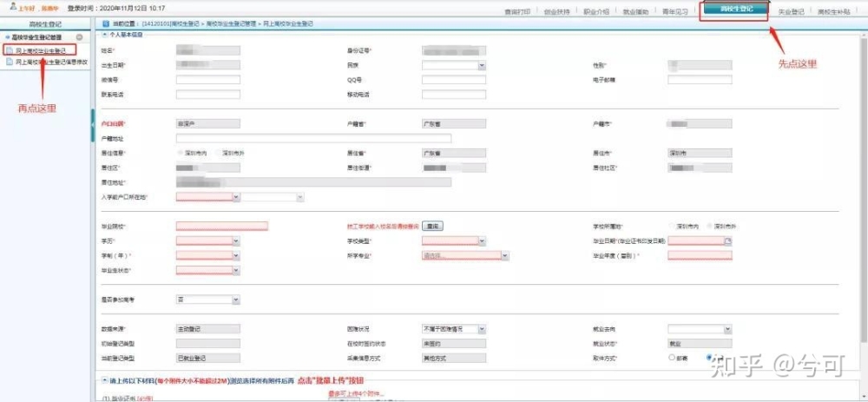Screen dimensions: 868x402
Task: Open the 高校生补贴 tab
Action: tap(833, 11)
